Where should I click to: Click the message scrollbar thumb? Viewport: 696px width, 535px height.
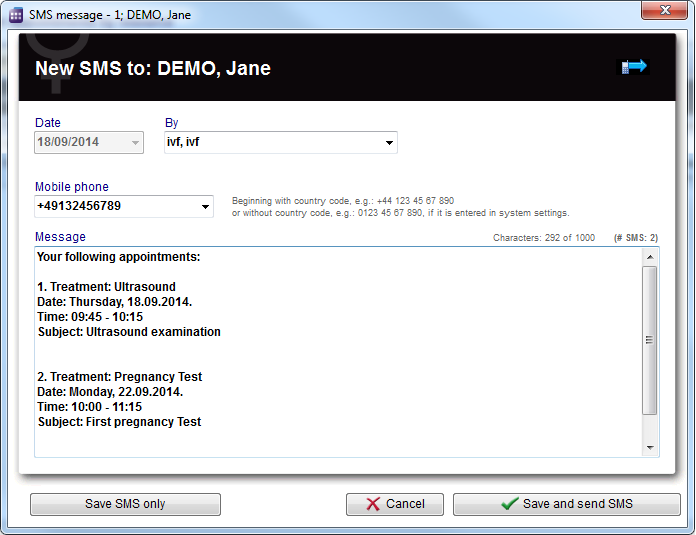[650, 340]
